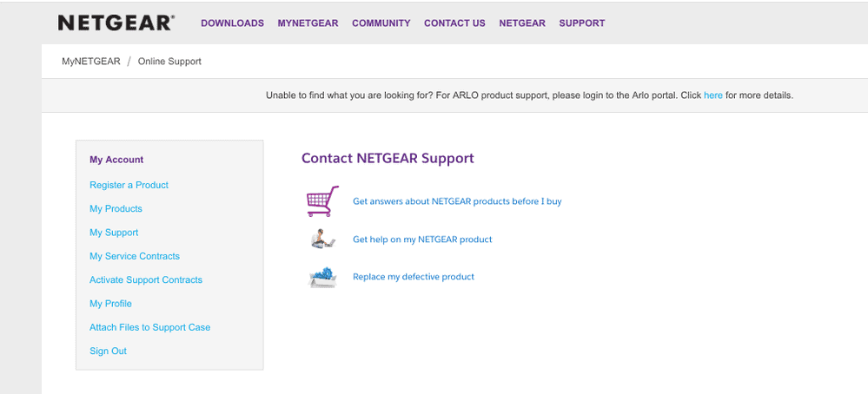
Task: Sign Out of the account
Action: pyautogui.click(x=108, y=351)
